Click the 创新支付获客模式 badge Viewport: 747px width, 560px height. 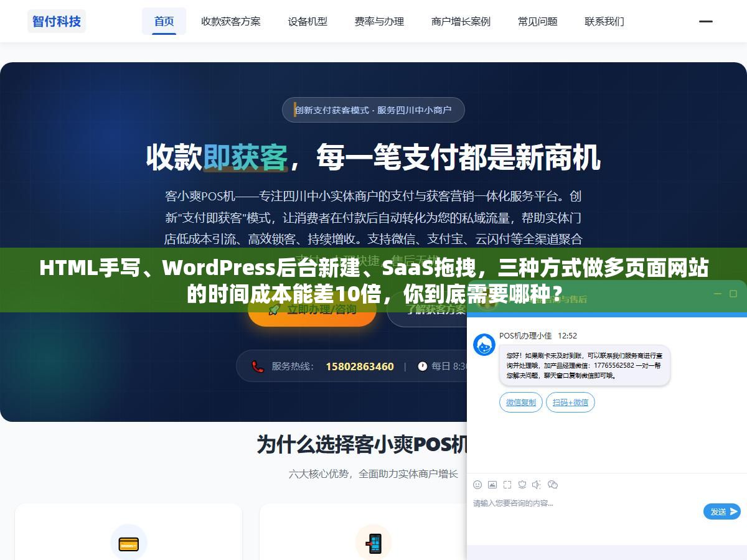374,110
